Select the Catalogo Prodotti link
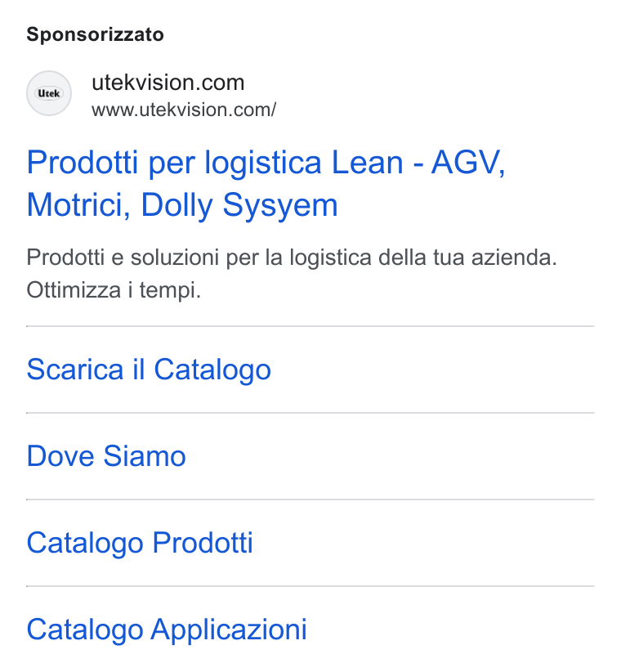The image size is (621, 672). 140,543
